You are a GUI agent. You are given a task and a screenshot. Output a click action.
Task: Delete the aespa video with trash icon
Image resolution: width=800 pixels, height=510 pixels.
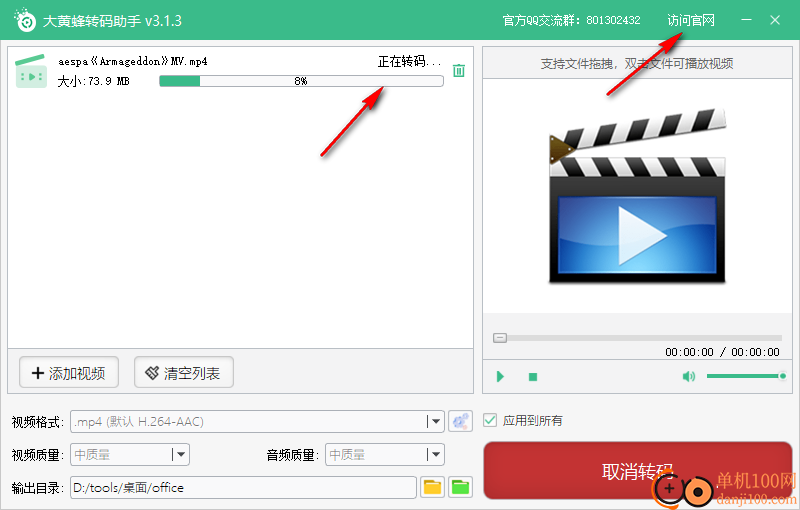pos(459,70)
